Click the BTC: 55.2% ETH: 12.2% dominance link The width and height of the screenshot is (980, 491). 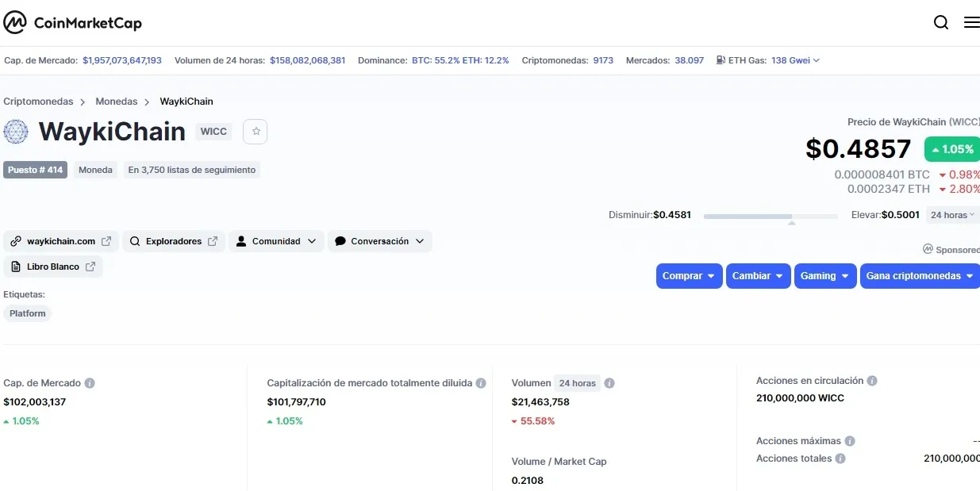pyautogui.click(x=460, y=60)
